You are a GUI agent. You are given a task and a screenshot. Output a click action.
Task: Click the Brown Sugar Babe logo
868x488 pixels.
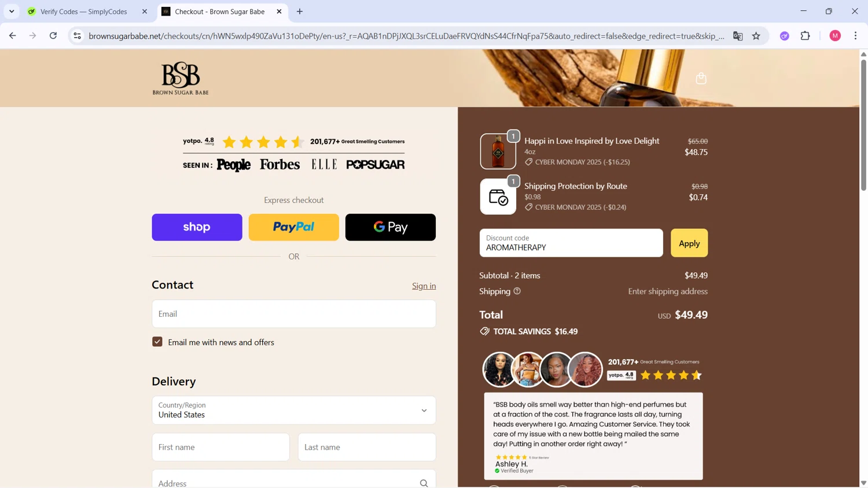(x=181, y=78)
